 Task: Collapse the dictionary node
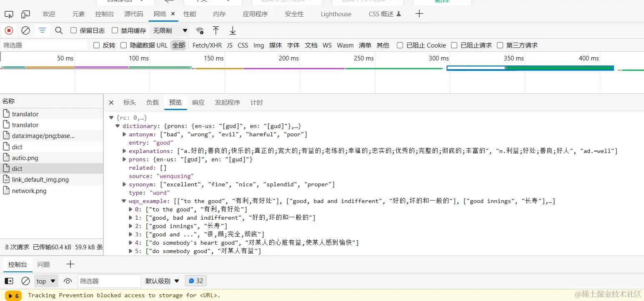[118, 126]
